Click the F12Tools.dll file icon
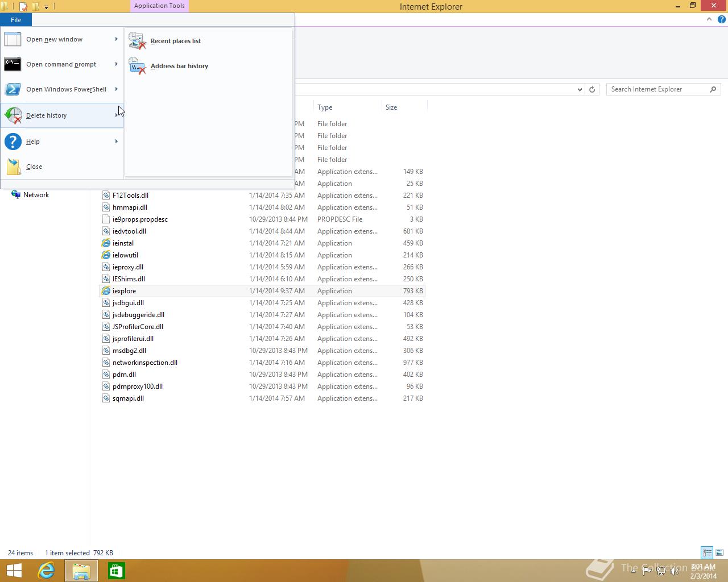Screen dimensions: 728x582 coord(106,196)
